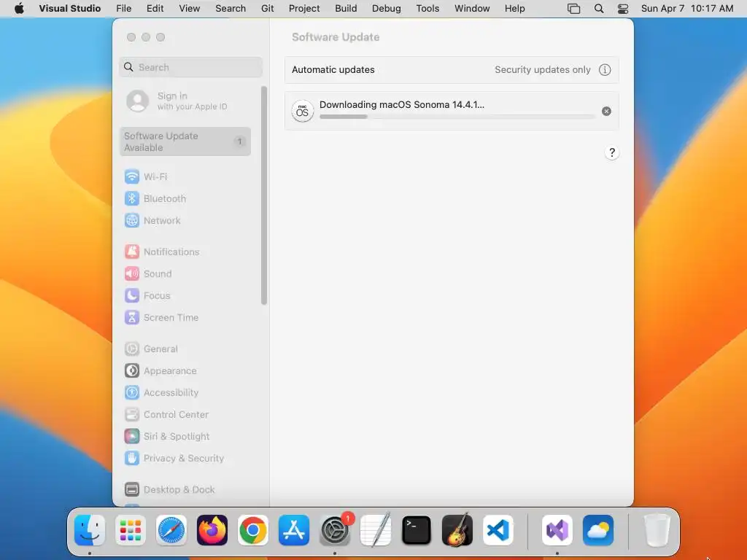Open General settings
This screenshot has width=747, height=560.
(151, 349)
